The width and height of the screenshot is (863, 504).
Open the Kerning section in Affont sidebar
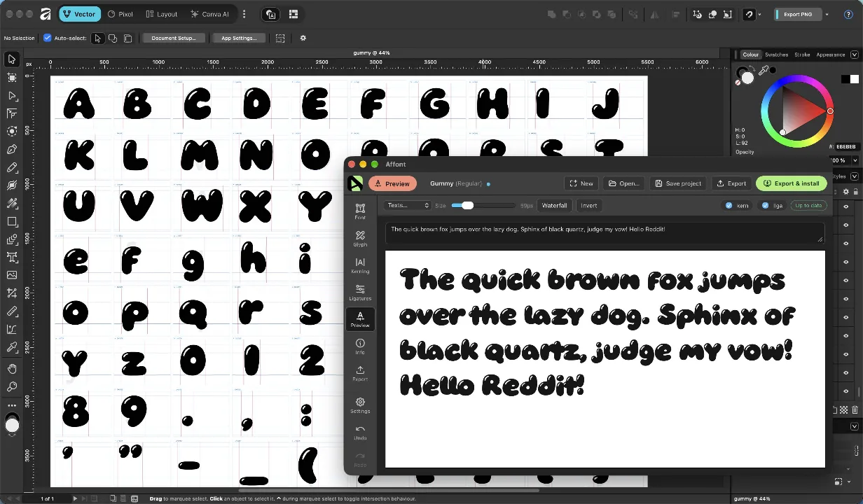(360, 265)
